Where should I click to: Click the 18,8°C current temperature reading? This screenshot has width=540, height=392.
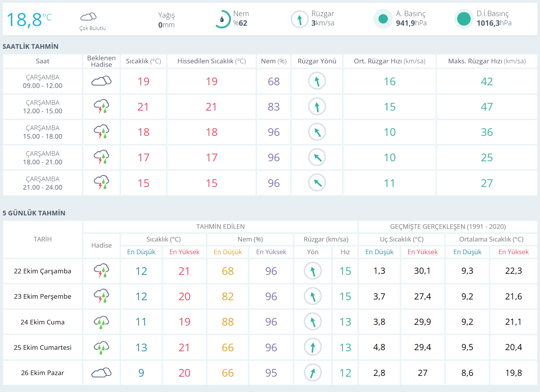pyautogui.click(x=29, y=20)
